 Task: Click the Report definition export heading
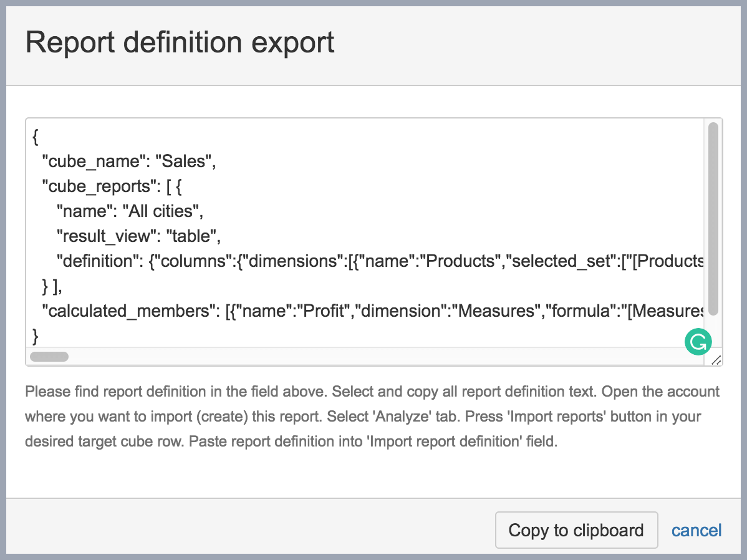[x=180, y=42]
